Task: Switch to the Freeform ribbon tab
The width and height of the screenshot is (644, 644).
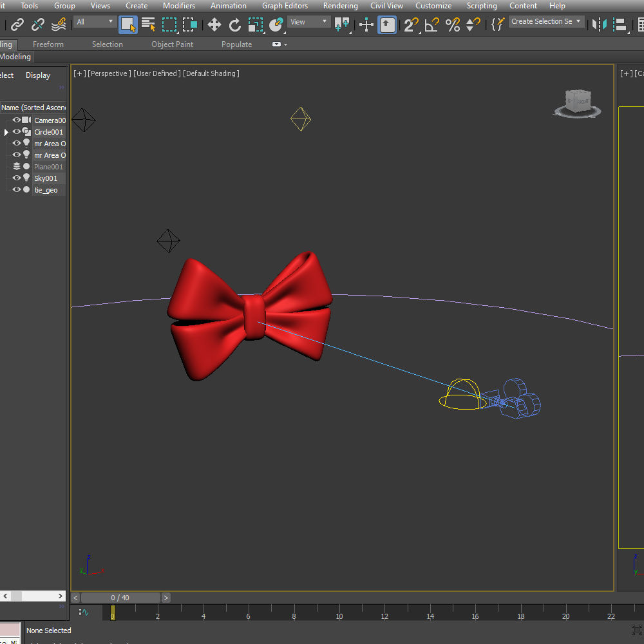Action: (x=48, y=44)
